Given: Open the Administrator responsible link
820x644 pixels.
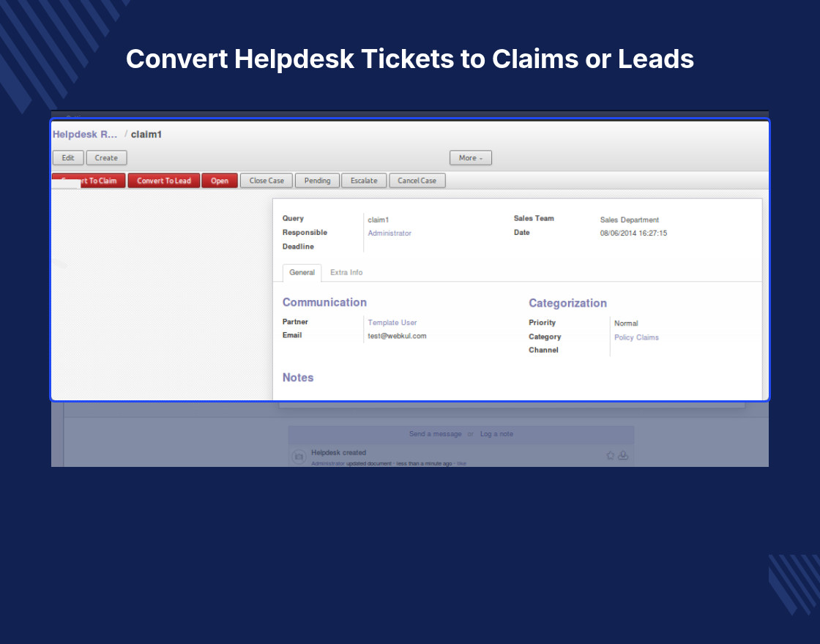Looking at the screenshot, I should [x=389, y=233].
